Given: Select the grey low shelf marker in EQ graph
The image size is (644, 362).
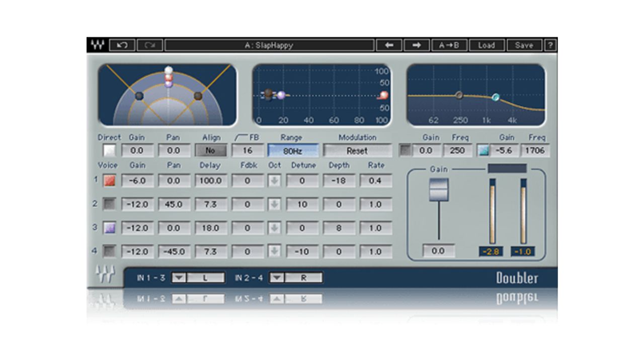Looking at the screenshot, I should point(459,95).
